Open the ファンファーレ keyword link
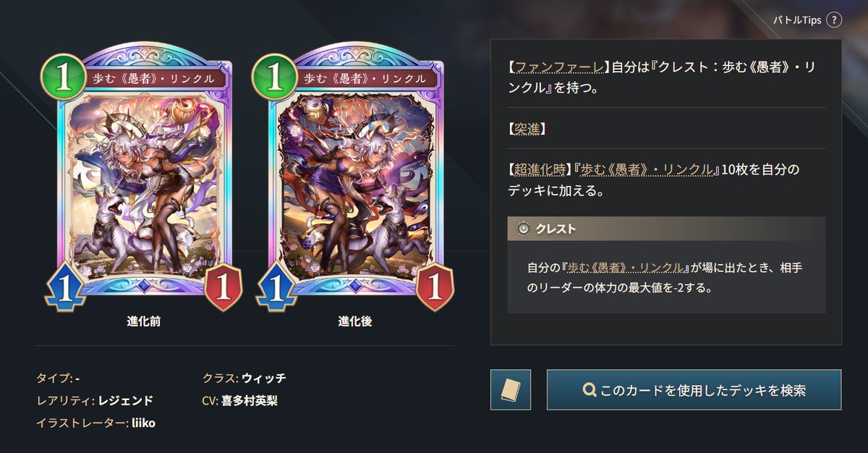The image size is (868, 453). tap(558, 68)
